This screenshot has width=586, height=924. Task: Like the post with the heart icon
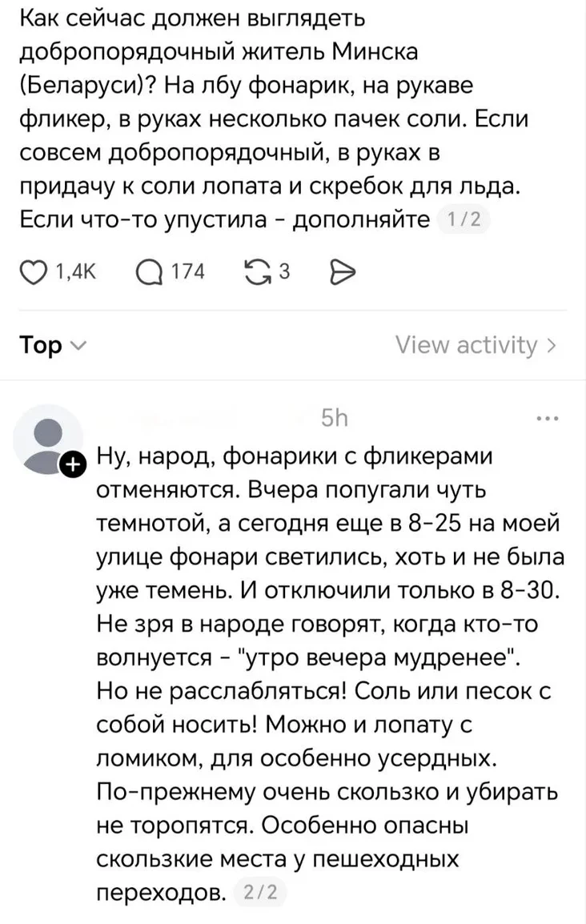click(x=32, y=273)
